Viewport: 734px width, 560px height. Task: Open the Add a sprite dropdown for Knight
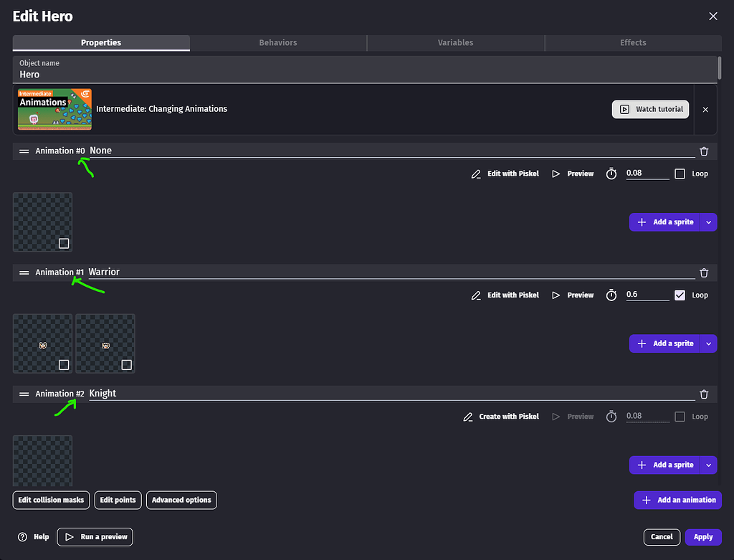(x=708, y=465)
